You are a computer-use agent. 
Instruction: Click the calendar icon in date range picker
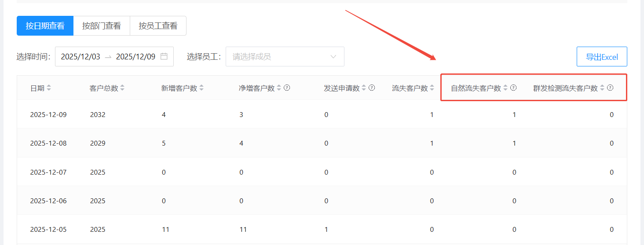(x=164, y=57)
